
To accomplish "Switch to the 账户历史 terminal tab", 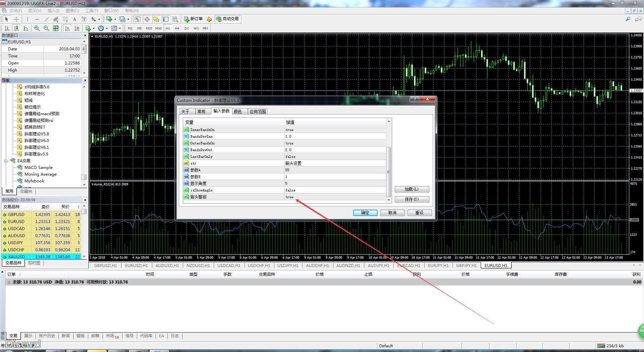I will (47, 336).
